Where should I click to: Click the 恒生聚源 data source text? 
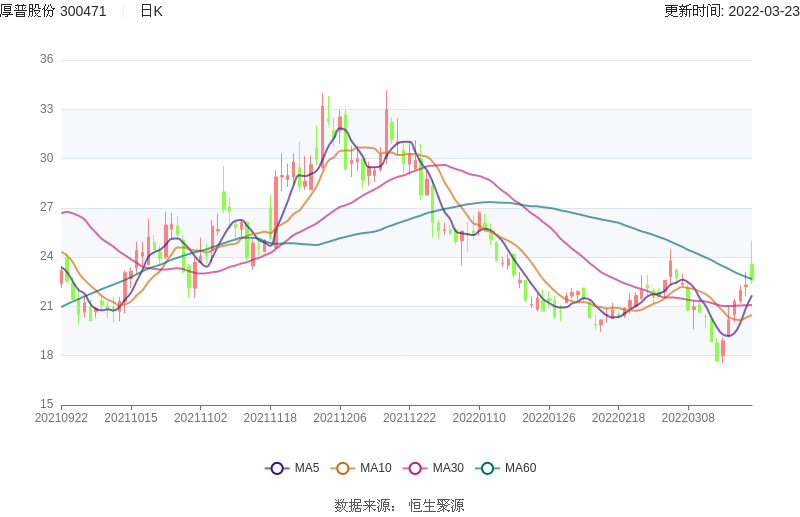[x=436, y=506]
